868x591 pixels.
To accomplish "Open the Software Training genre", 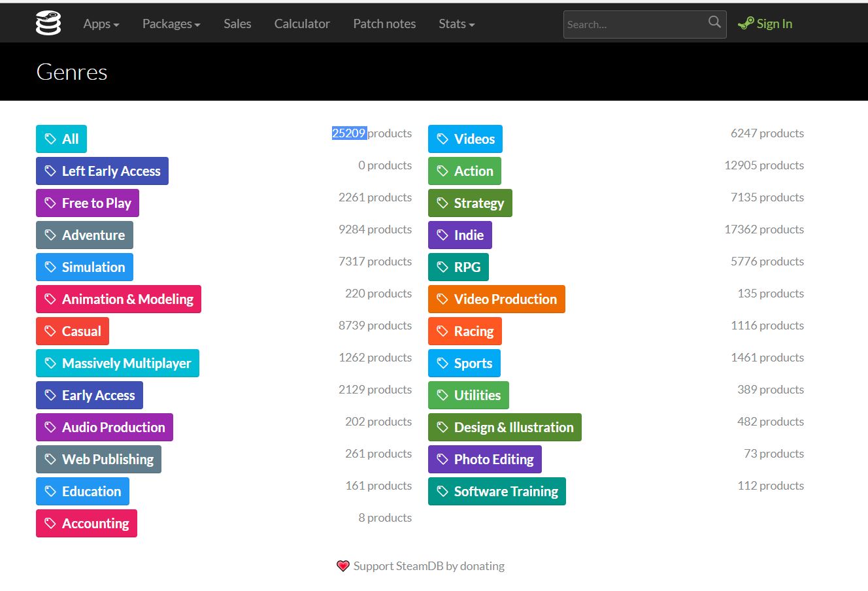I will (x=497, y=491).
